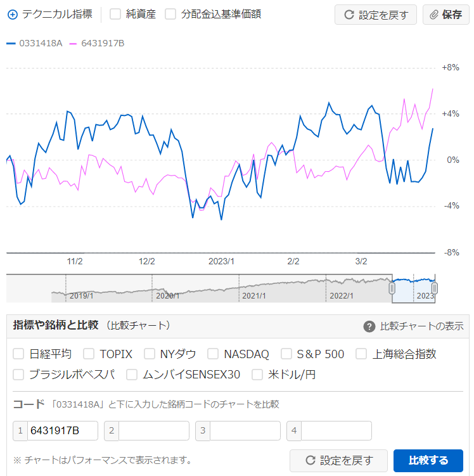This screenshot has width=474, height=476.
Task: Click the paperclip icon in 保存
Action: 434,15
